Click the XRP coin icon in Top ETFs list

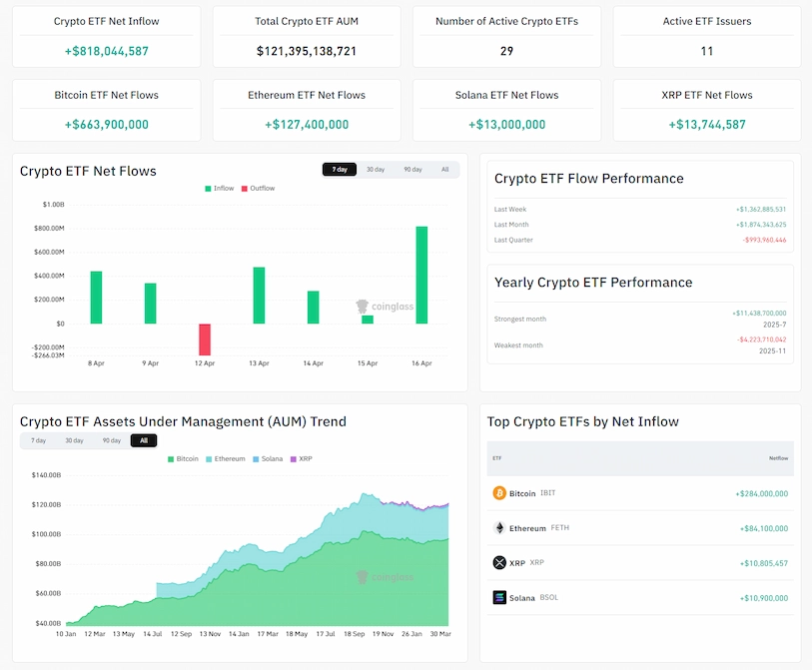click(499, 562)
